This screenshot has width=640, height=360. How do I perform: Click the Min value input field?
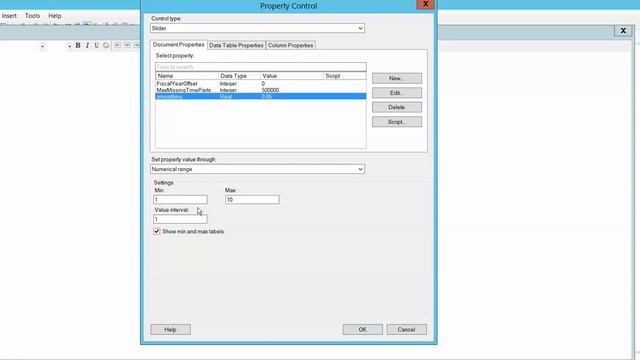[x=180, y=200]
